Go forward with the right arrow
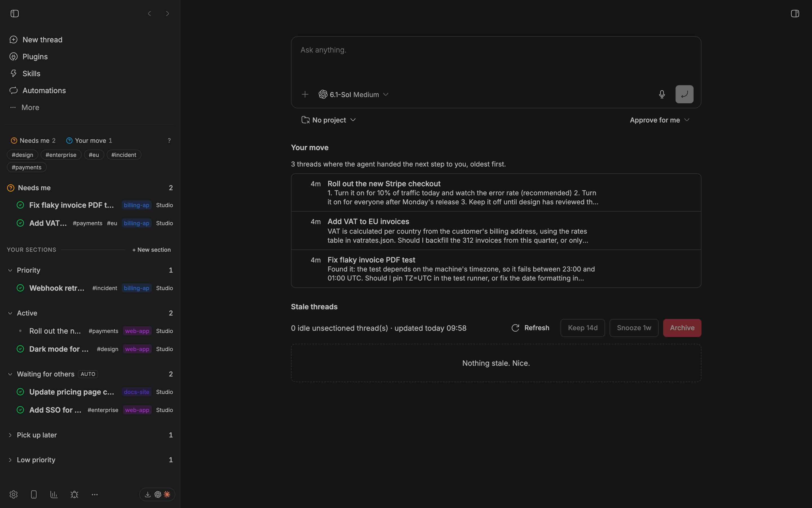The height and width of the screenshot is (508, 812). pos(167,14)
